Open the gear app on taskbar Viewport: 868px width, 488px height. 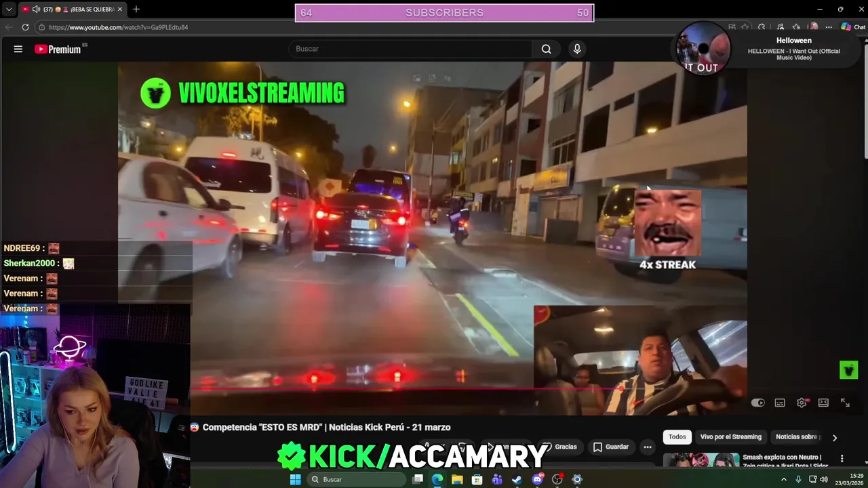click(x=577, y=479)
